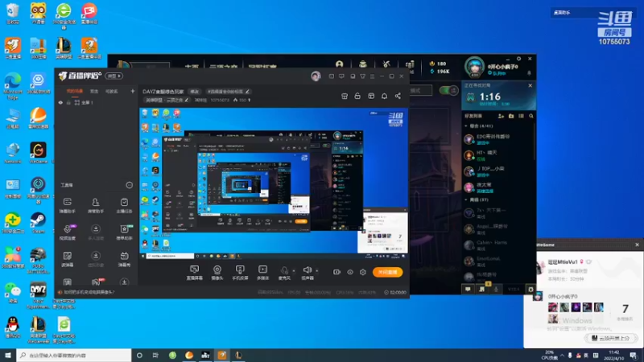644x362 pixels.
Task: Open notifications bell above the preview
Action: tap(384, 96)
